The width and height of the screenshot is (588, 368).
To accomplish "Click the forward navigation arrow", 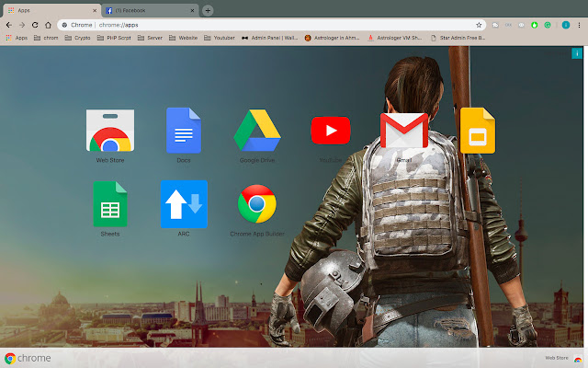I will [x=22, y=25].
